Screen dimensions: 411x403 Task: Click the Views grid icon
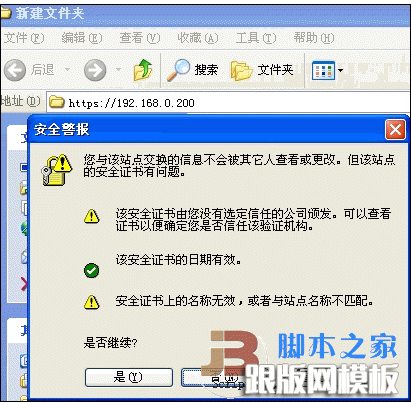pyautogui.click(x=323, y=71)
